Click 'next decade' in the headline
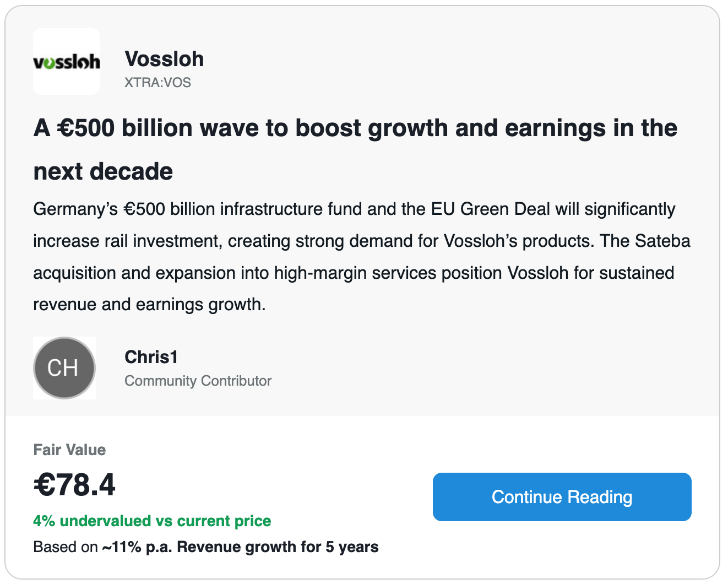 point(103,171)
